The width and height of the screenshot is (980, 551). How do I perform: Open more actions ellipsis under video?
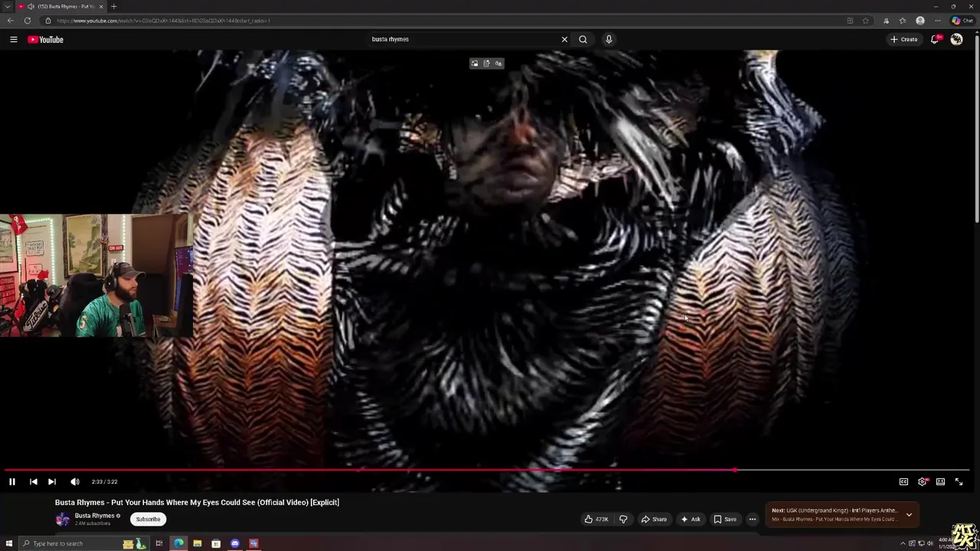tap(752, 519)
